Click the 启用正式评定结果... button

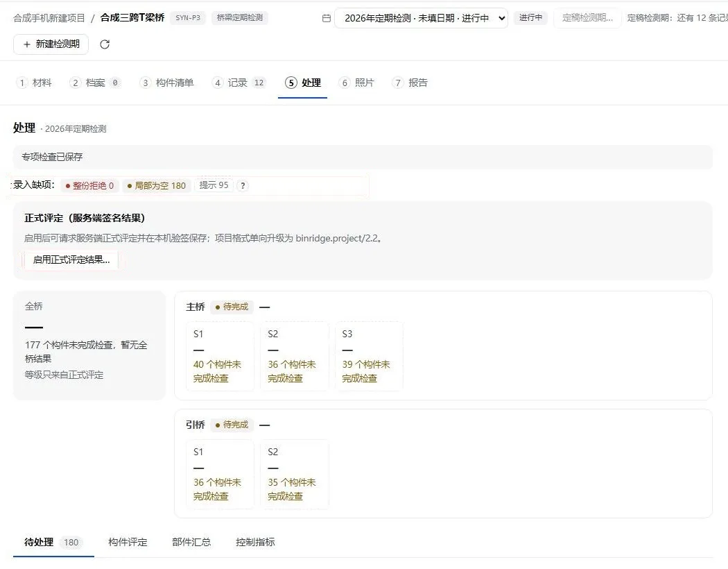point(71,260)
